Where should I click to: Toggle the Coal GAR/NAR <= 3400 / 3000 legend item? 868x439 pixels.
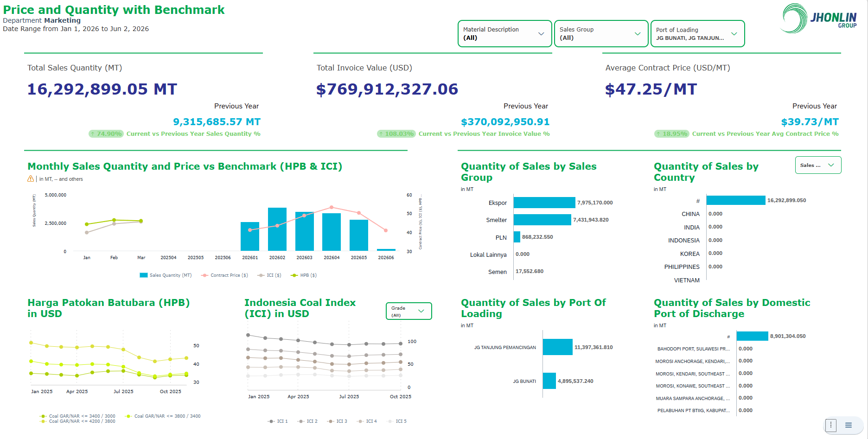77,416
